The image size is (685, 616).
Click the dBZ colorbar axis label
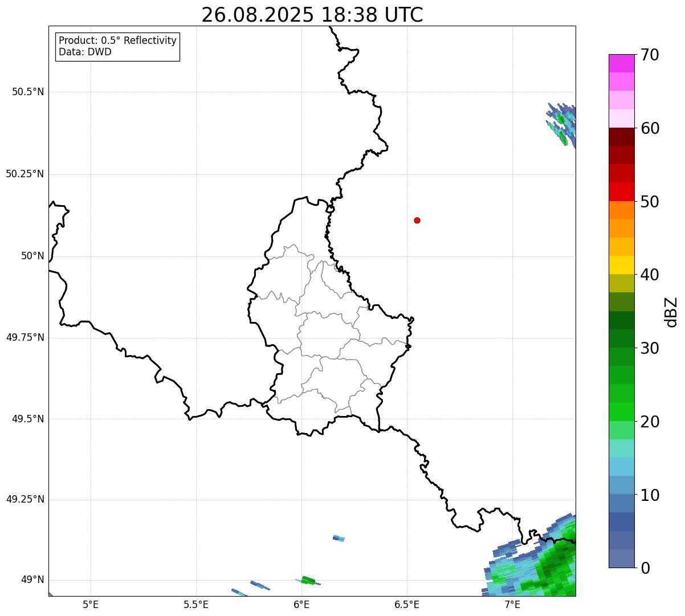click(671, 312)
